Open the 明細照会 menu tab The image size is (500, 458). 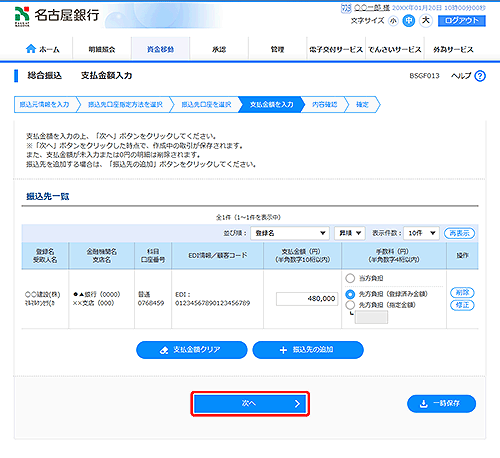click(x=102, y=49)
